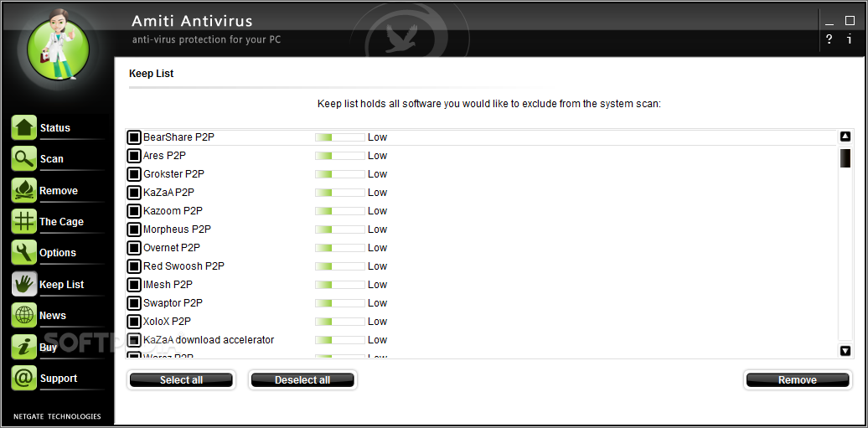Select the Ares P2P entry name
Image resolution: width=868 pixels, height=428 pixels.
click(166, 156)
